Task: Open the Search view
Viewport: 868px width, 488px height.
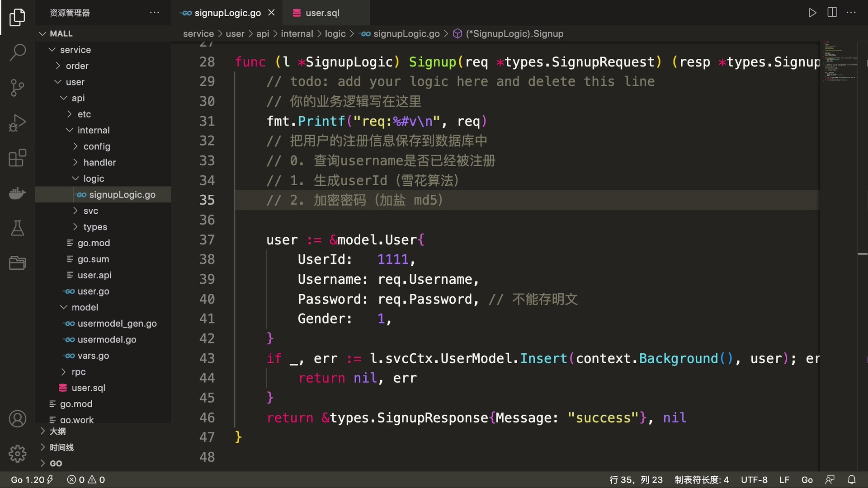Action: tap(17, 52)
